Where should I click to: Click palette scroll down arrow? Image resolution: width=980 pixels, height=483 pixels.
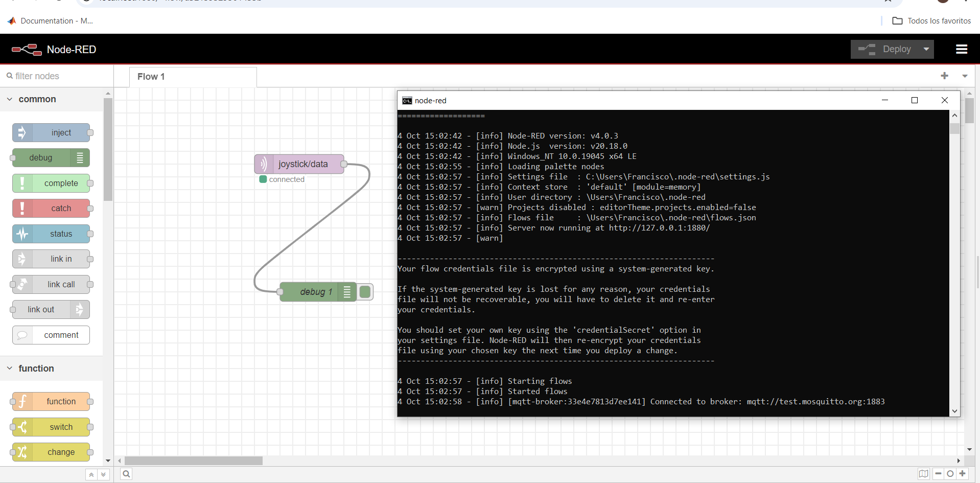108,461
